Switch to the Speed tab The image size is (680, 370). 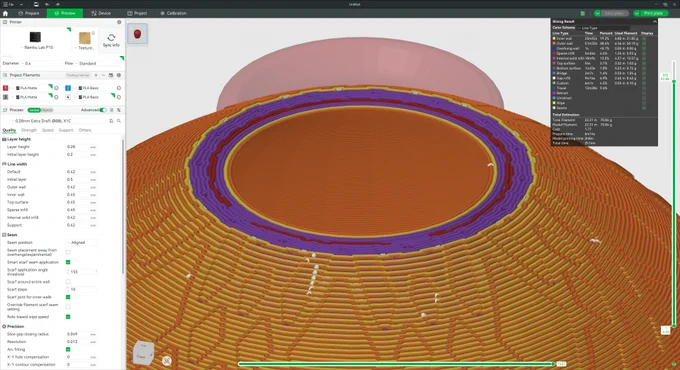(x=48, y=130)
